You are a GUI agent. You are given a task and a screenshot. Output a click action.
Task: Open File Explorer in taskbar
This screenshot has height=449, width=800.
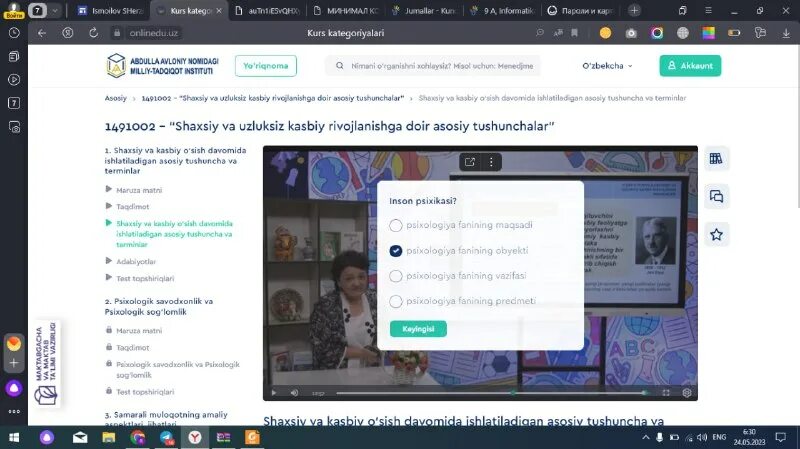click(x=109, y=438)
